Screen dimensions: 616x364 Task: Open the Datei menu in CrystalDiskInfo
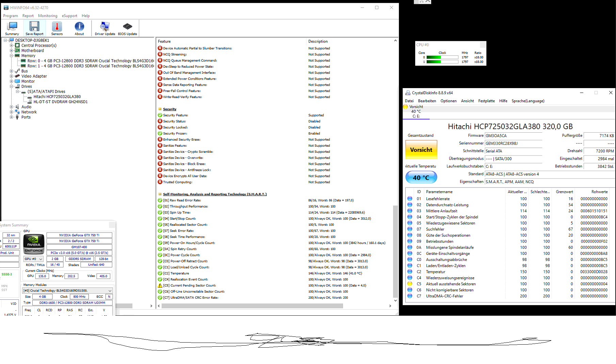(x=409, y=101)
